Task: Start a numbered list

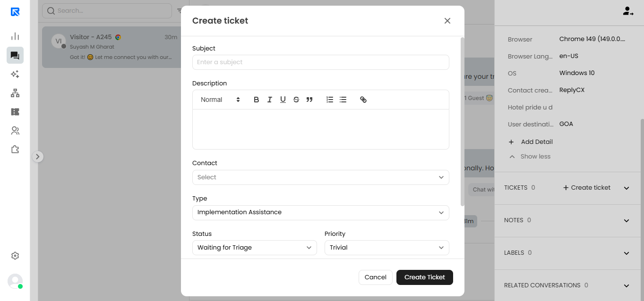Action: coord(330,100)
